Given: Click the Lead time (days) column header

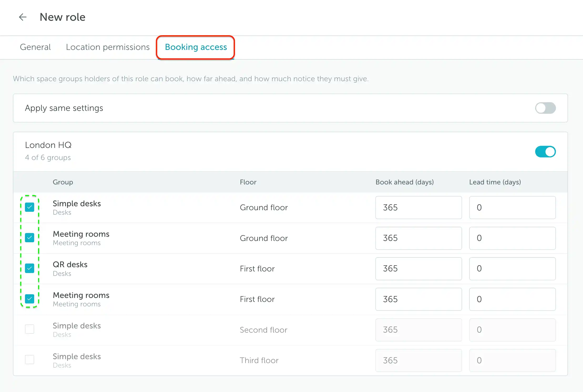Looking at the screenshot, I should click(x=495, y=182).
